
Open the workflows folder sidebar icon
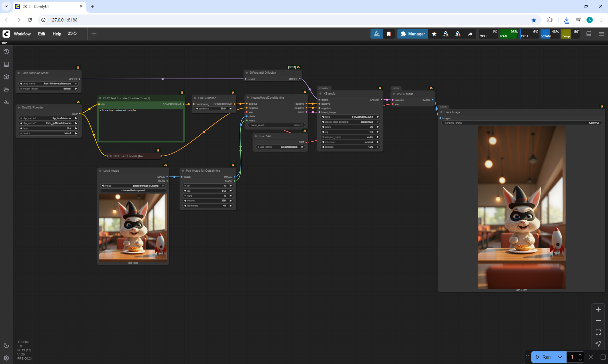pos(6,89)
